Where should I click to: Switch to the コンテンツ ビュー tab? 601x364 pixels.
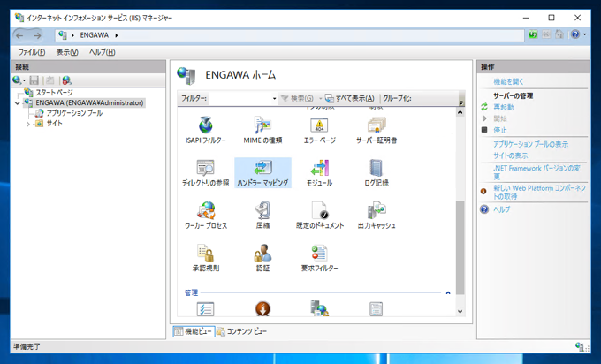pyautogui.click(x=242, y=331)
